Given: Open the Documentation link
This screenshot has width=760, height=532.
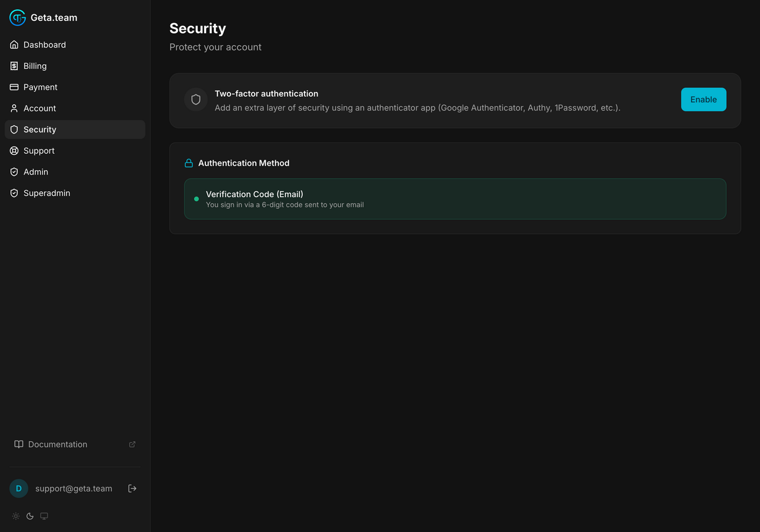Looking at the screenshot, I should (x=75, y=444).
